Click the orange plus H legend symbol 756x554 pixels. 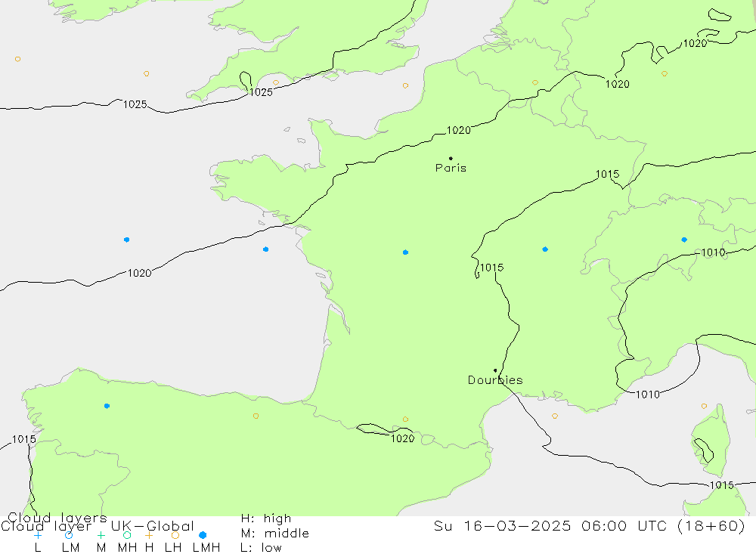tap(149, 535)
